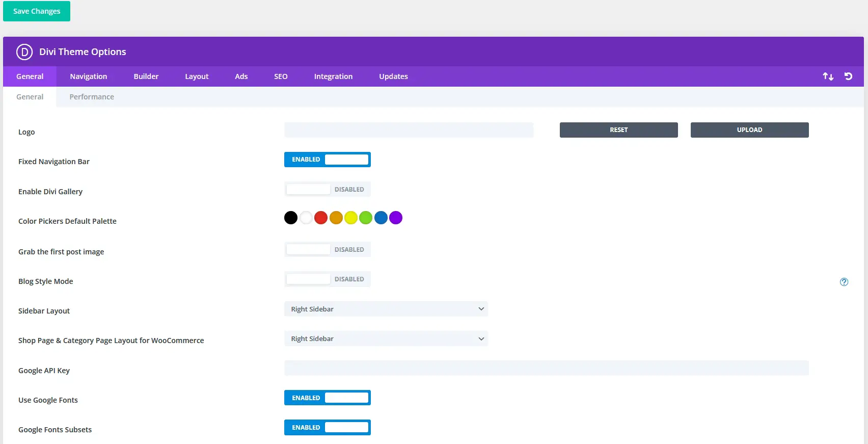
Task: Select the General sub-tab
Action: pos(30,97)
